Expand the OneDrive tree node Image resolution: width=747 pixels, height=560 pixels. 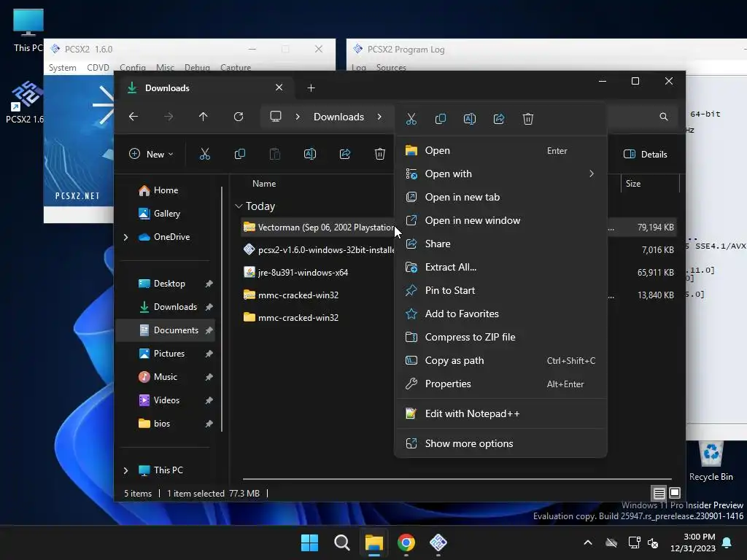[125, 237]
